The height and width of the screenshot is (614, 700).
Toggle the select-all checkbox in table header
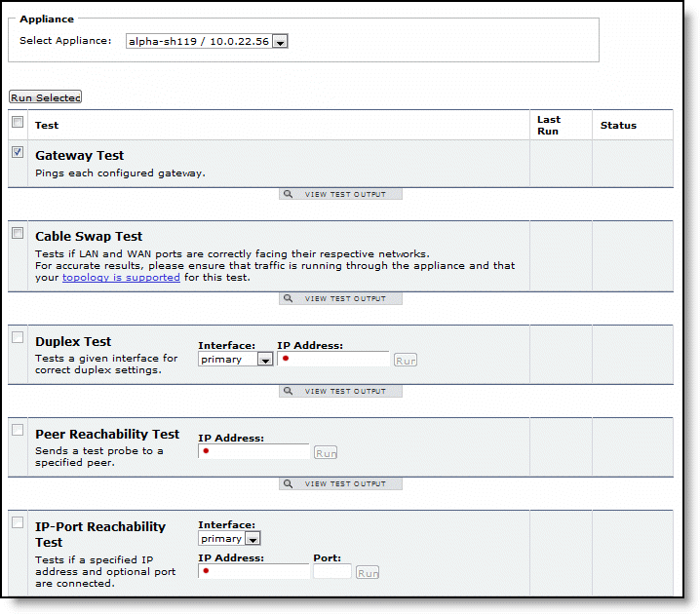click(18, 123)
